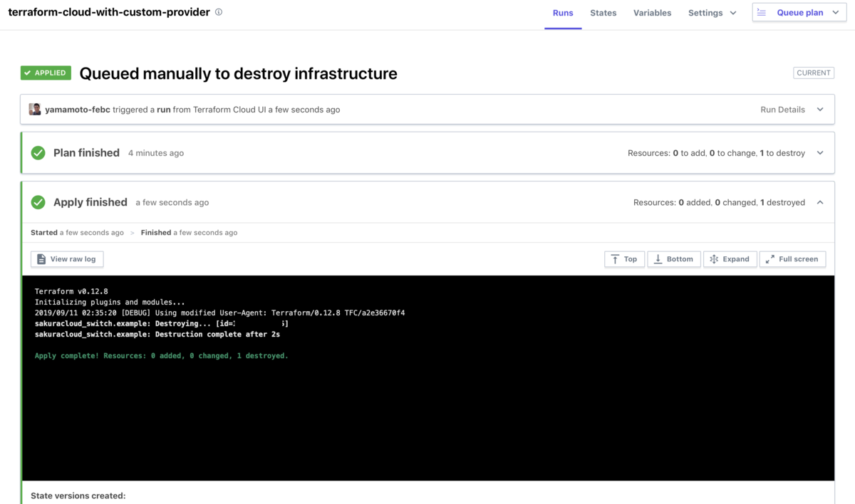
Task: Jump to Top of log
Action: pyautogui.click(x=624, y=259)
